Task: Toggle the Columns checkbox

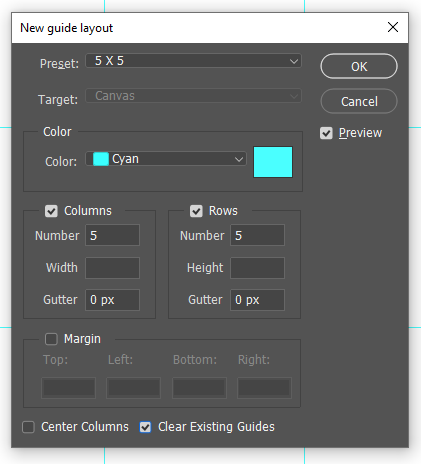Action: (51, 211)
